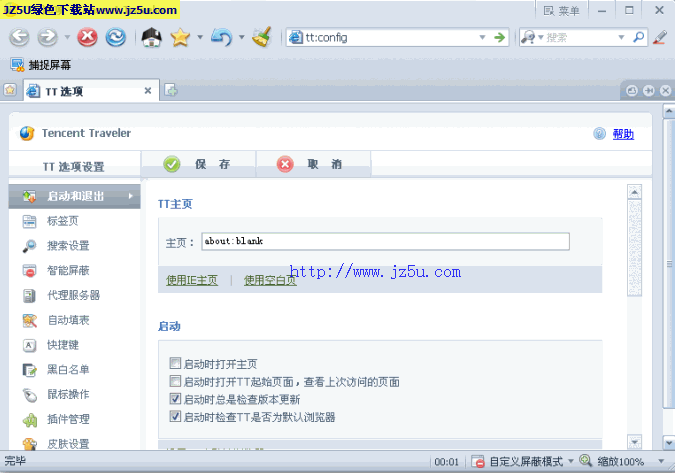Click the 取消 cancel button
The width and height of the screenshot is (675, 473).
tap(314, 164)
